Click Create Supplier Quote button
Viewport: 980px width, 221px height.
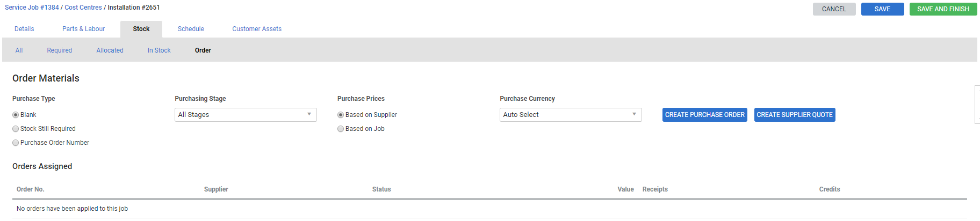pyautogui.click(x=795, y=115)
